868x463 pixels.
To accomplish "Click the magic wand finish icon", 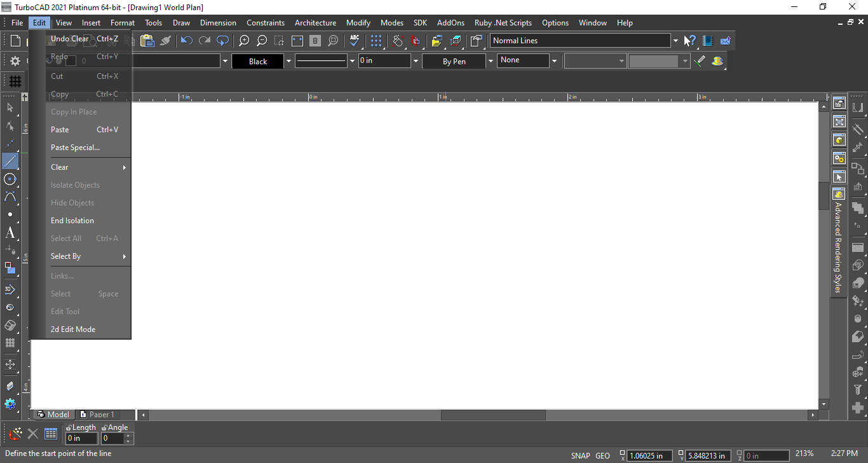I will 15,434.
